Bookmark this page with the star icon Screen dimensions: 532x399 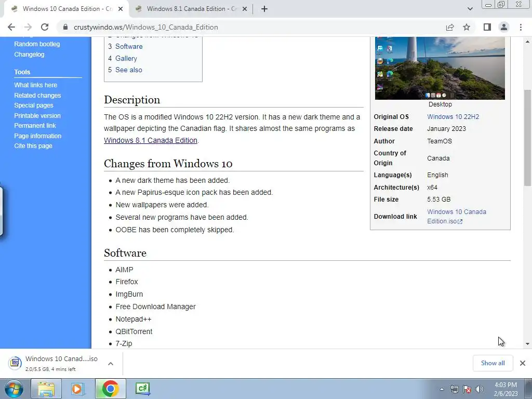pyautogui.click(x=467, y=27)
